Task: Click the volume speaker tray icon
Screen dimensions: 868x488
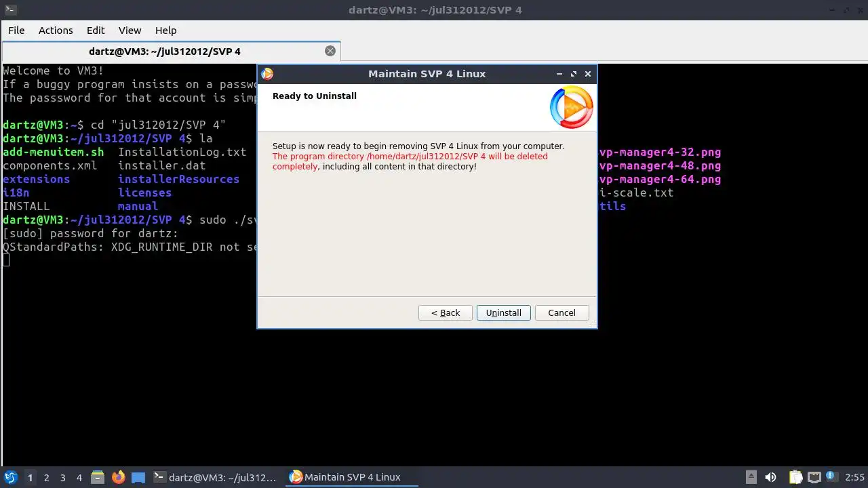Action: [x=770, y=477]
